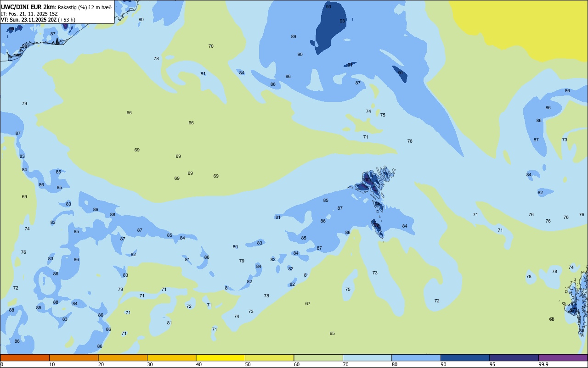Click the humidity value '67' on the map
This screenshot has width=588, height=368.
(x=308, y=304)
